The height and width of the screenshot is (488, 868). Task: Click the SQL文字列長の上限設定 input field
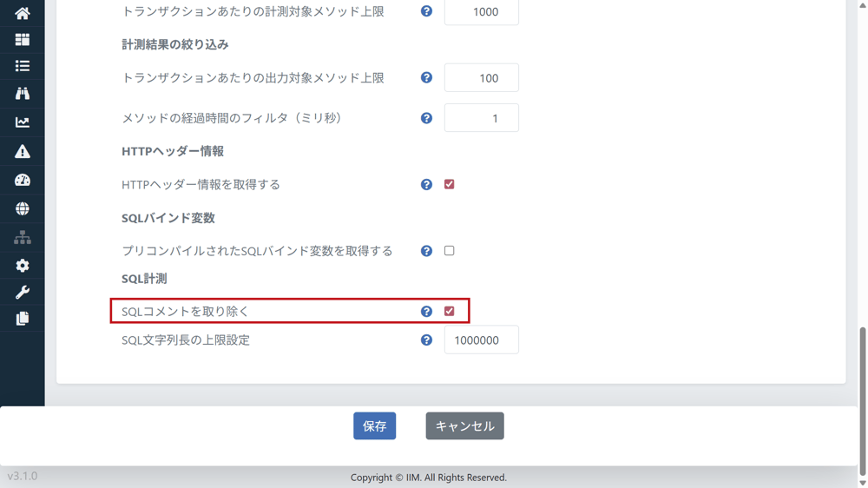coord(481,340)
